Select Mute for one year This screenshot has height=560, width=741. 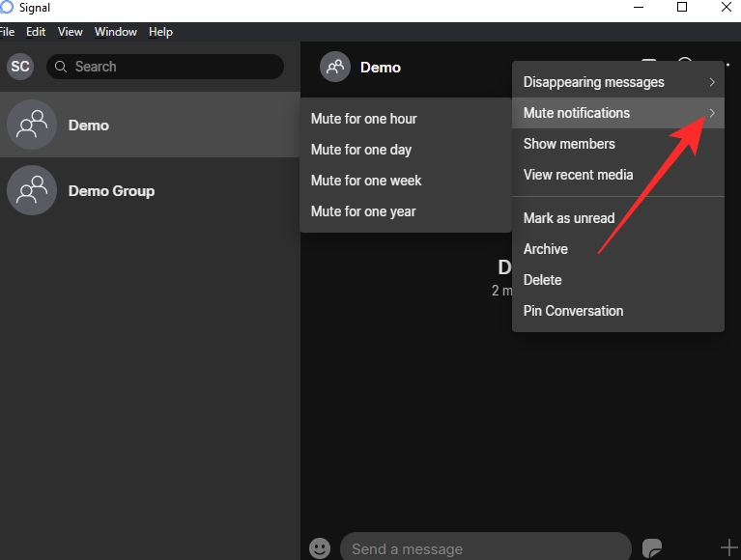click(363, 211)
